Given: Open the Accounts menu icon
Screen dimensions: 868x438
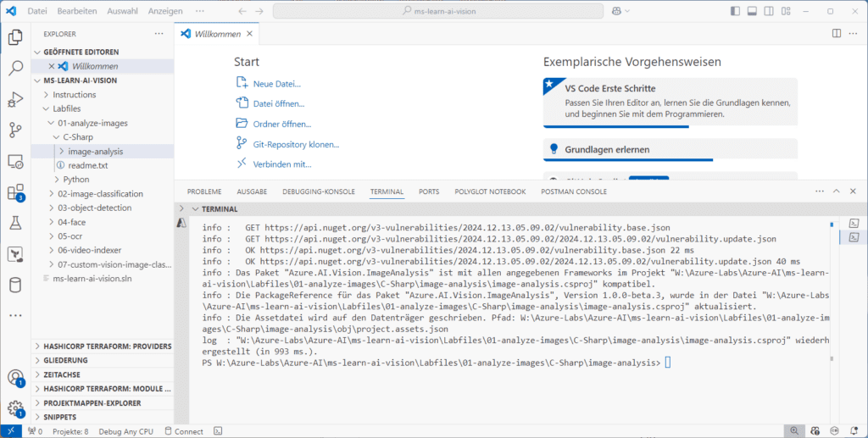Looking at the screenshot, I should tap(15, 378).
